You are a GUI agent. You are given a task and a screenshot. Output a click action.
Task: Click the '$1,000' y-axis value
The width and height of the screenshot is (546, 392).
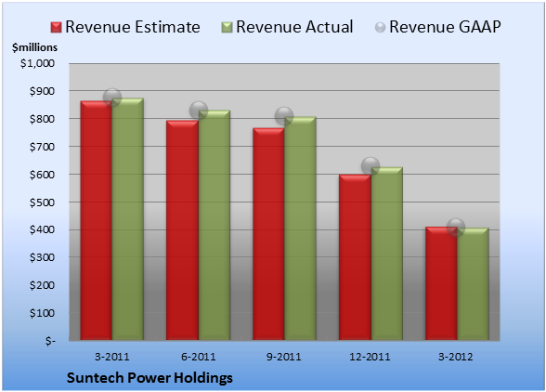(37, 63)
